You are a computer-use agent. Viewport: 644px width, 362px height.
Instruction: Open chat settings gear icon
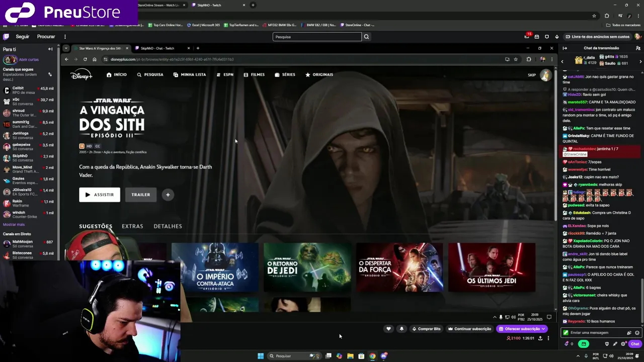point(623,344)
